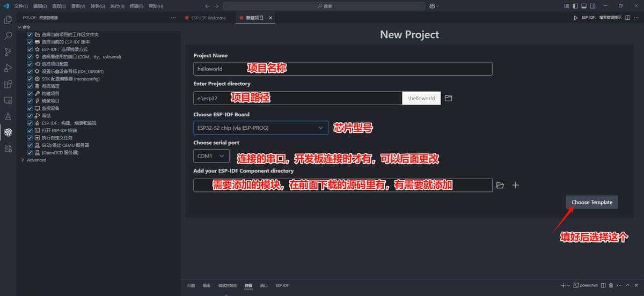Click the project directory e:\esp32 input field
Viewport: 644px width, 296px height.
point(298,98)
